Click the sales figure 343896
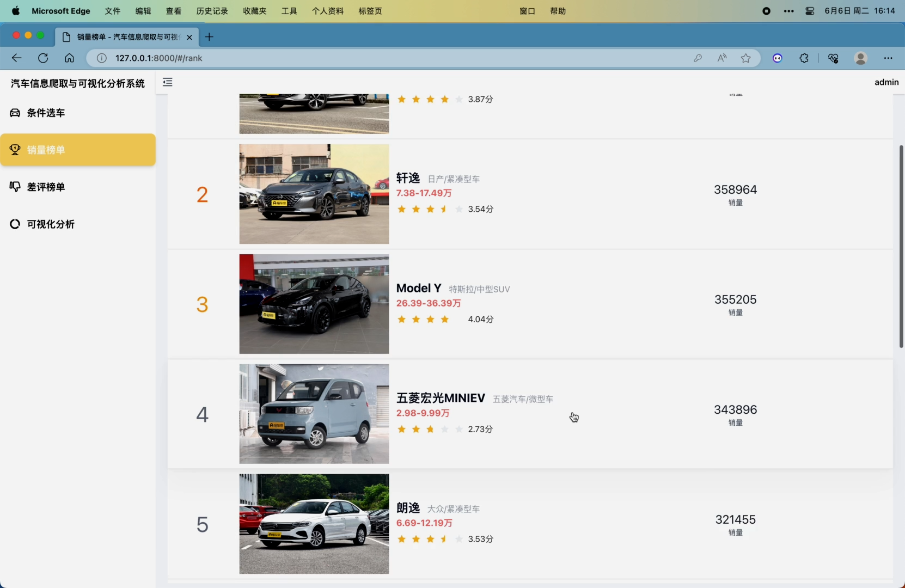The image size is (905, 588). [736, 409]
